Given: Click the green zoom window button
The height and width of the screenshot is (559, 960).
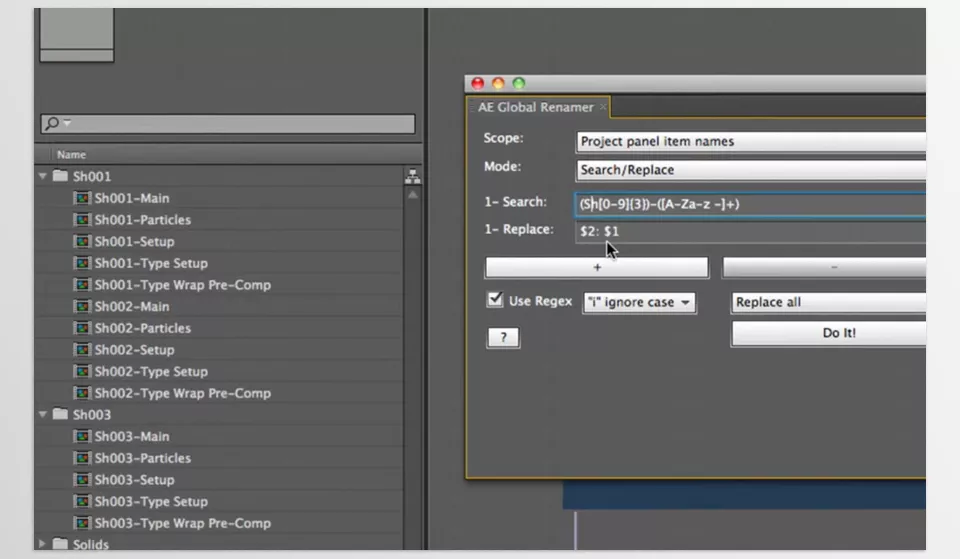Looking at the screenshot, I should [x=519, y=83].
